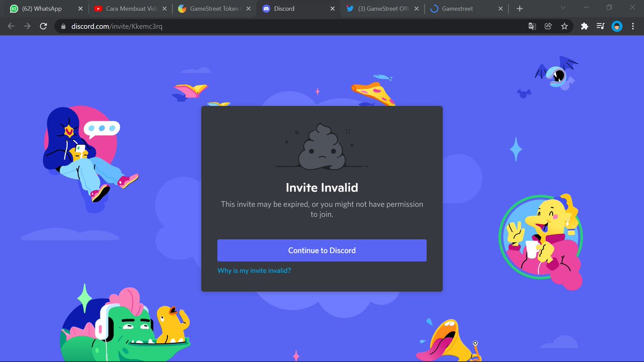This screenshot has height=362, width=644.
Task: Open the 'Why is my invite invalid?' link
Action: pyautogui.click(x=254, y=271)
